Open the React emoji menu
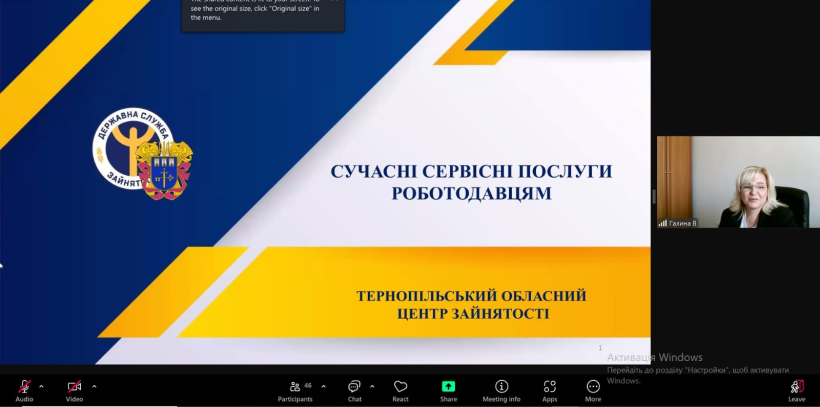Screen dimensions: 820x407 401,391
